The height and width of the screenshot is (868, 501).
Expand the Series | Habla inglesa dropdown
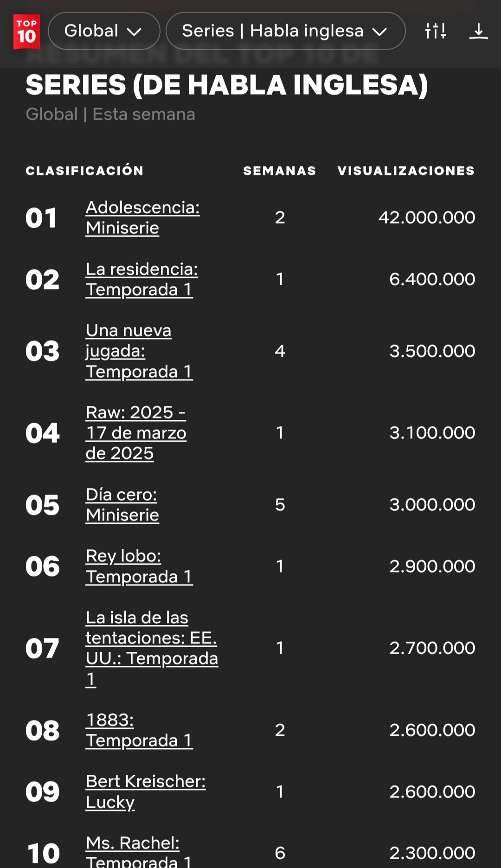285,31
